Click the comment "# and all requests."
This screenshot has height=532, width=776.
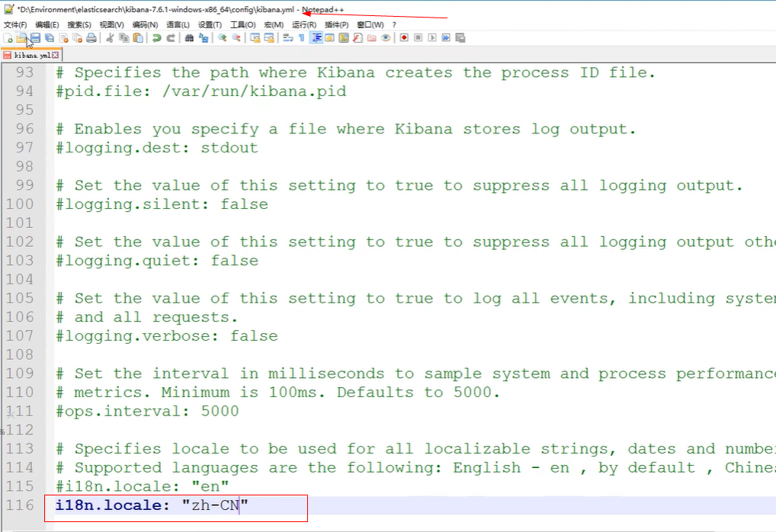point(146,317)
